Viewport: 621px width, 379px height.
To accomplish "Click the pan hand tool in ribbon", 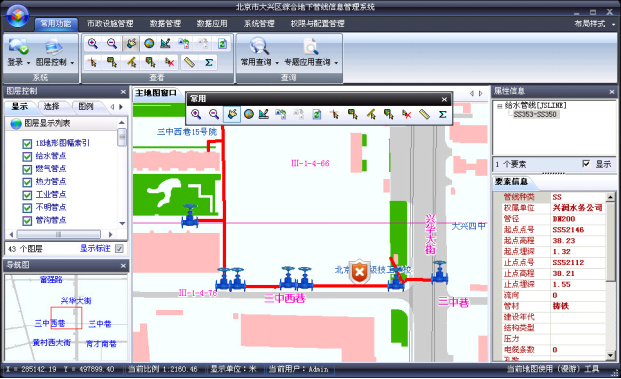I will pyautogui.click(x=131, y=44).
